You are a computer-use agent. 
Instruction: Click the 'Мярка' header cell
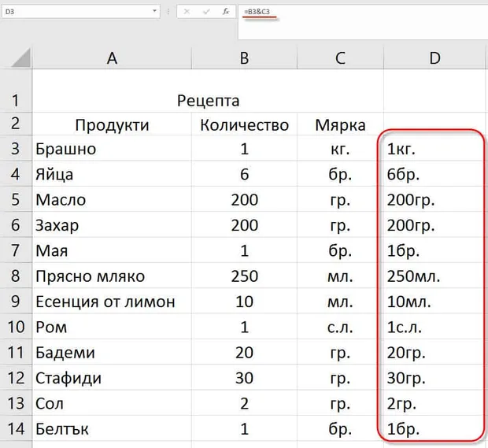340,124
